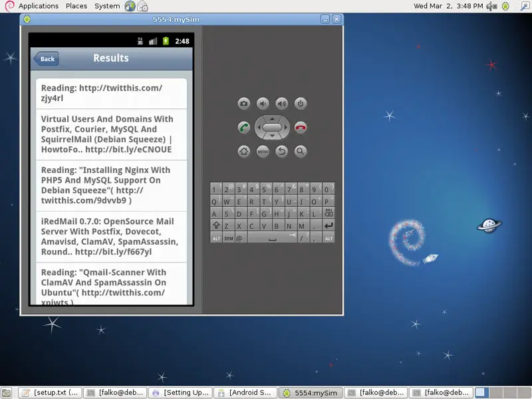Open the System menu
The width and height of the screenshot is (532, 399).
click(107, 6)
